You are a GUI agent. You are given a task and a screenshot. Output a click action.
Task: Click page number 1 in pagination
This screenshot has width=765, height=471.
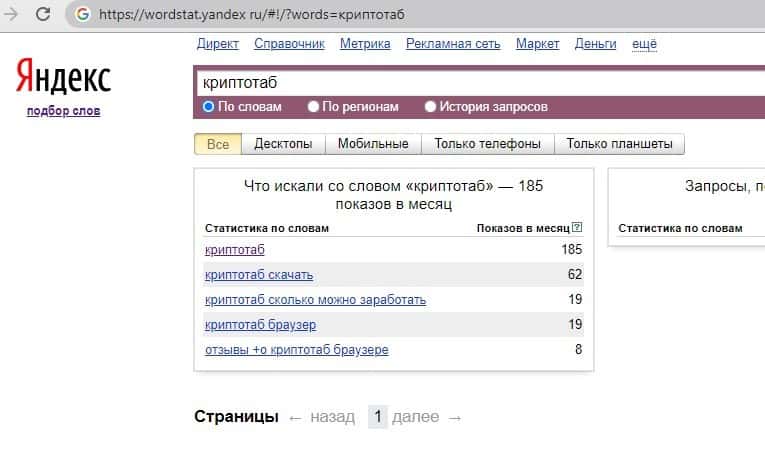[x=378, y=417]
